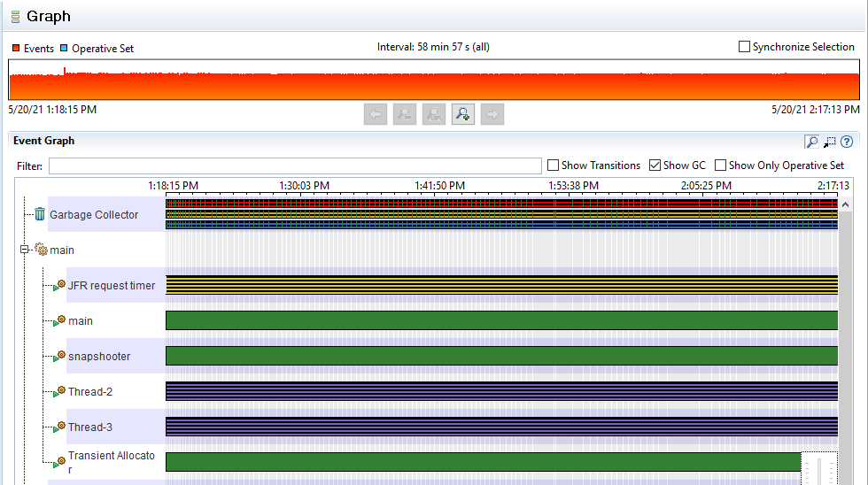
Task: Click the back arrow navigation button
Action: (x=376, y=114)
